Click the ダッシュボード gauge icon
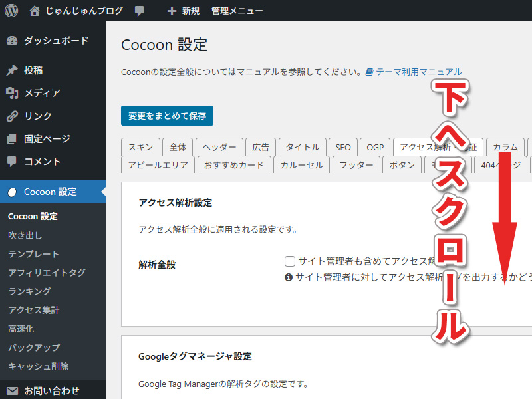The height and width of the screenshot is (399, 532). coord(12,41)
